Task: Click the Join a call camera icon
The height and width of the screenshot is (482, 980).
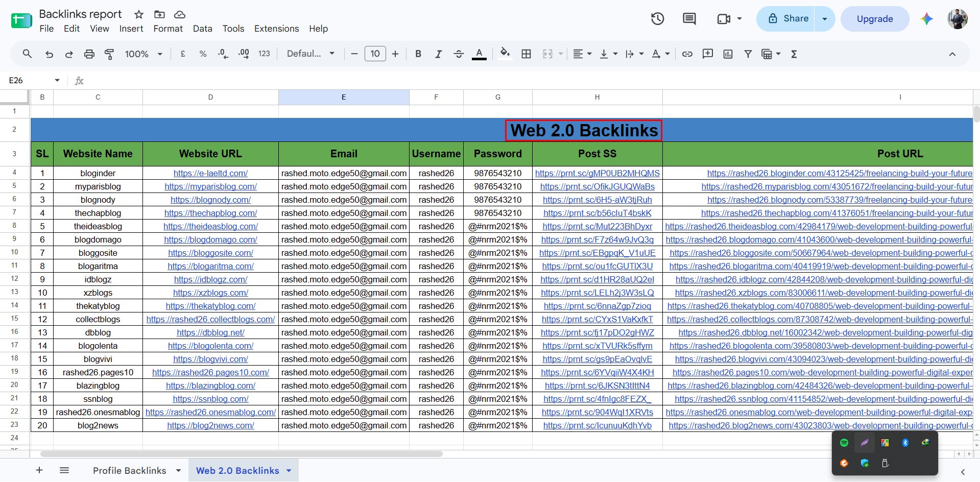Action: [x=724, y=19]
